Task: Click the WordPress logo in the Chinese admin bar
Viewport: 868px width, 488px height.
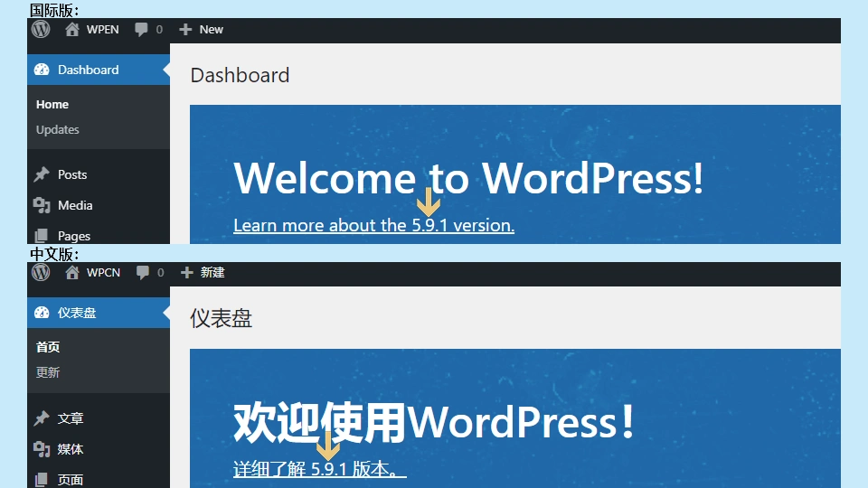Action: [41, 272]
